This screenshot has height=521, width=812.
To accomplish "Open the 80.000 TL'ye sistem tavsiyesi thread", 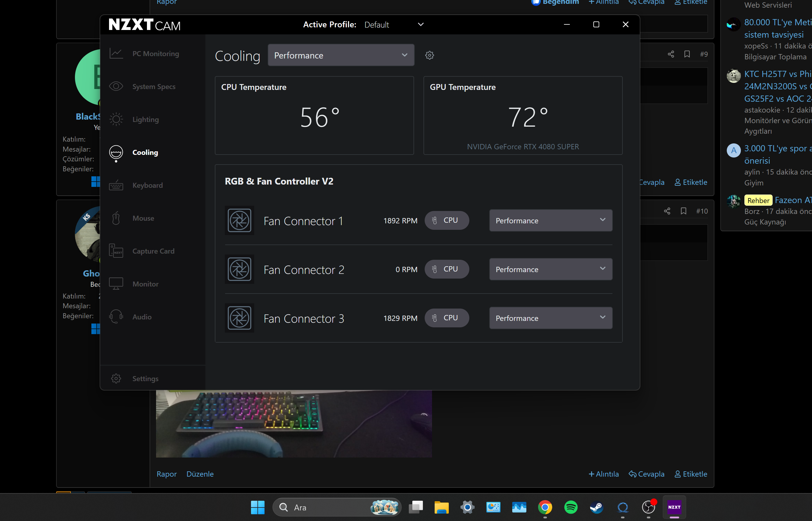I will tap(778, 29).
